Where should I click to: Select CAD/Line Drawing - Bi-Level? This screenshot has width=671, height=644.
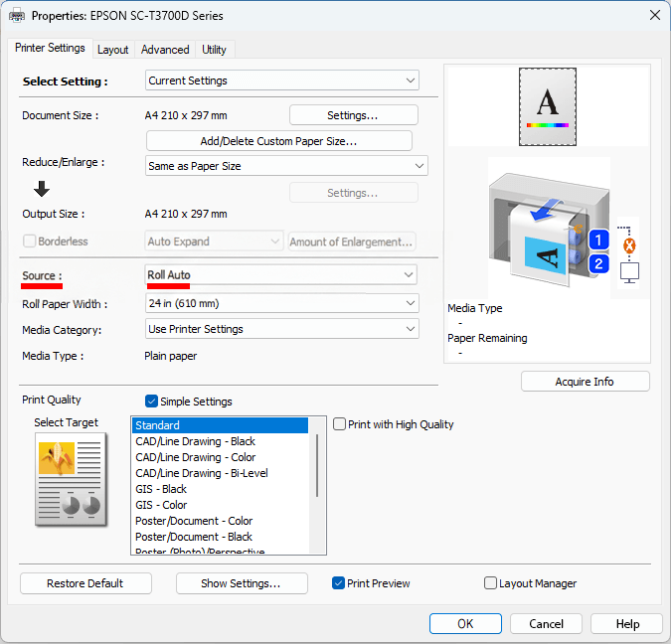pyautogui.click(x=220, y=473)
